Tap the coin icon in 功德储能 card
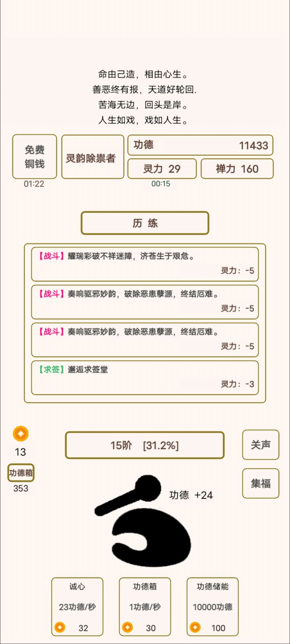Screen dimensions: 290x644 (x=195, y=627)
